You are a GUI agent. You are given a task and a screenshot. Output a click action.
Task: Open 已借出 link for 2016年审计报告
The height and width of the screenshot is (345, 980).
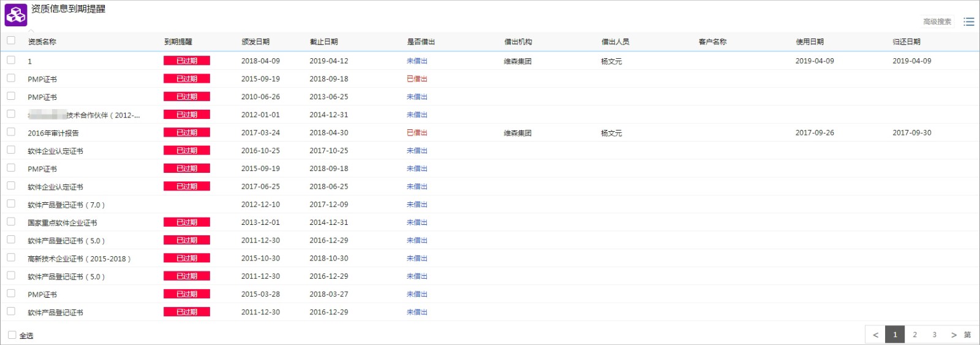[417, 132]
